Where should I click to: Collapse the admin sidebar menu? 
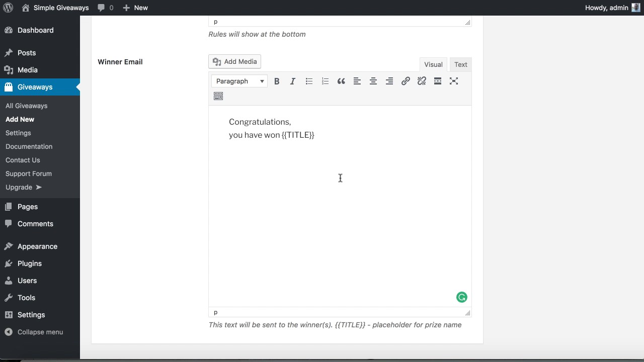coord(40,332)
